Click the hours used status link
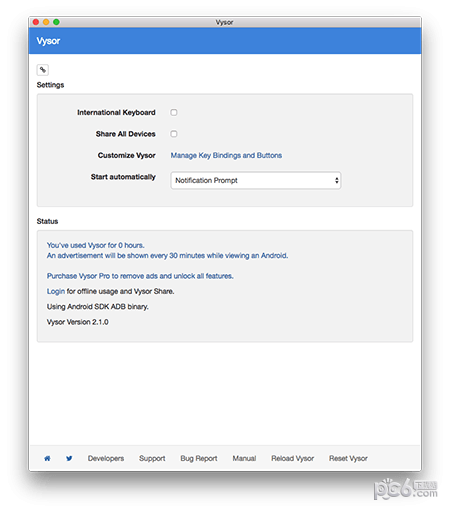Screen dimensions: 450x512 [x=95, y=245]
